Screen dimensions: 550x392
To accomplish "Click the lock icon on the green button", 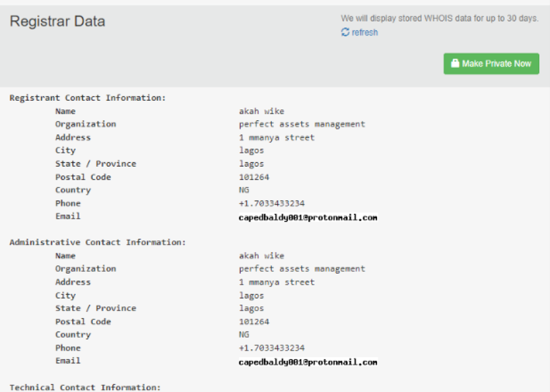I will [x=455, y=64].
